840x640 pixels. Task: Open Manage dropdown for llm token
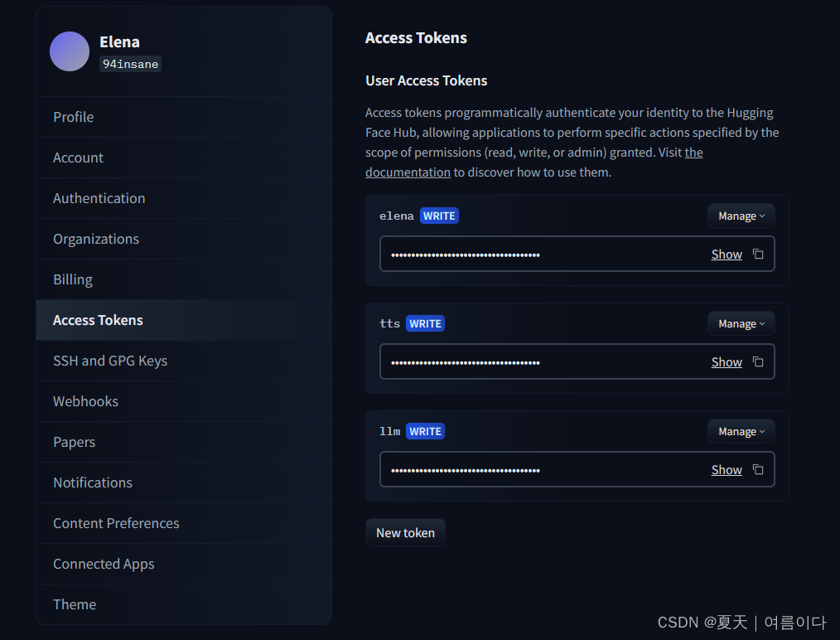741,431
